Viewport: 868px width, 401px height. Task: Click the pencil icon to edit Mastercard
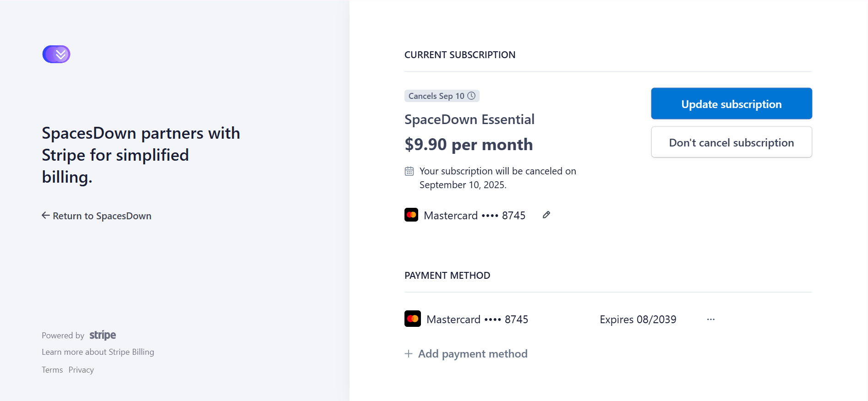(546, 215)
